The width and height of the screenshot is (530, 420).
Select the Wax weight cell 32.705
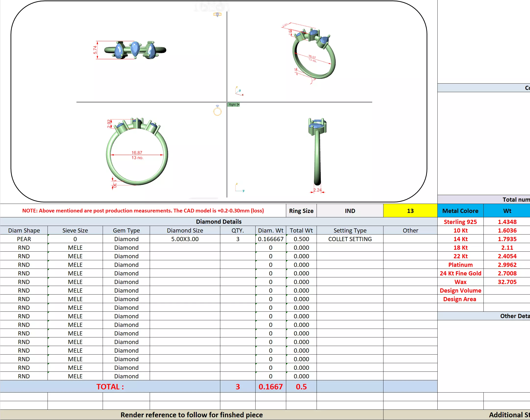(507, 282)
